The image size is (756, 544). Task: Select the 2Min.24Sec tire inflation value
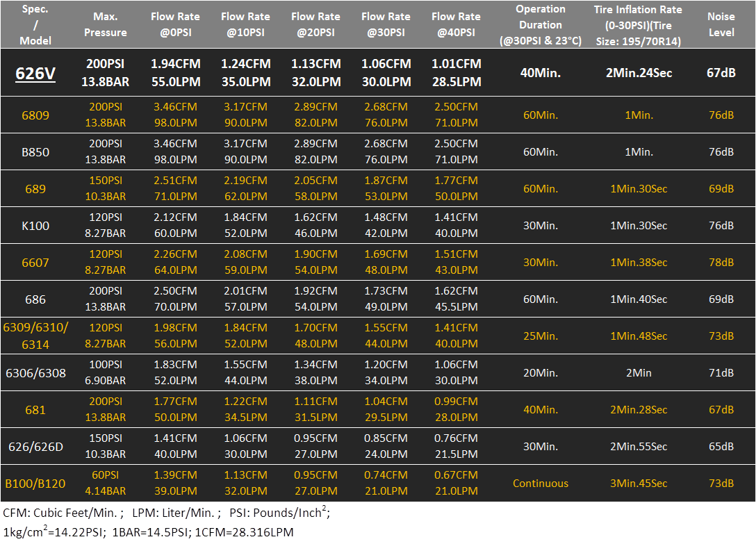coord(638,73)
